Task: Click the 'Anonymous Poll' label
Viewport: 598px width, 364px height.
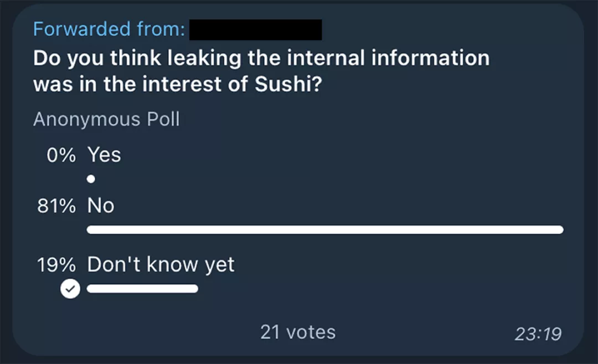Action: click(106, 119)
